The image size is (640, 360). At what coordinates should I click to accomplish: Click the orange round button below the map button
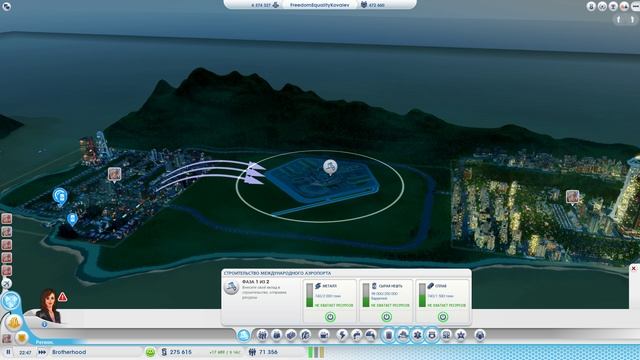click(14, 322)
